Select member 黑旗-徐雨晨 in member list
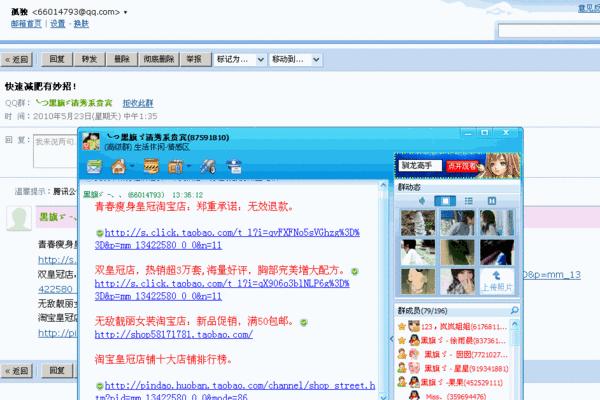The height and width of the screenshot is (400, 600). [x=453, y=340]
